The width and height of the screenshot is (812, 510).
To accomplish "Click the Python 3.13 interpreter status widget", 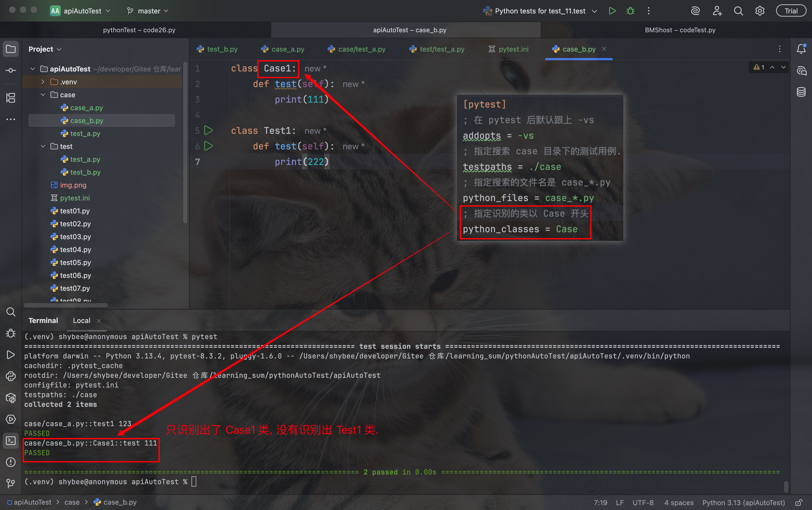I will (743, 502).
